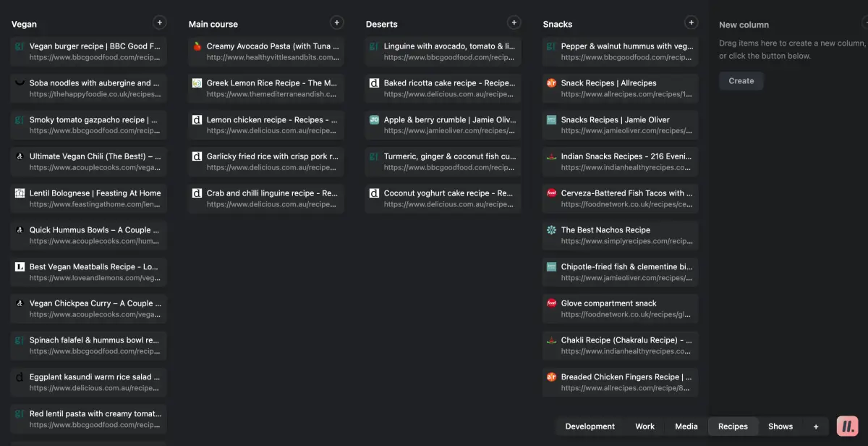Select the Media tab
This screenshot has width=868, height=446.
(x=686, y=426)
